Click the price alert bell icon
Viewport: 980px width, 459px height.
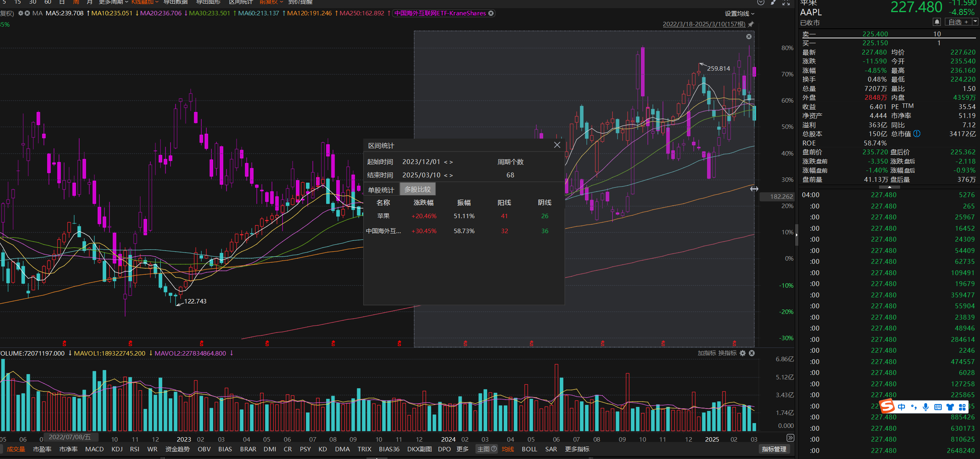[x=937, y=22]
